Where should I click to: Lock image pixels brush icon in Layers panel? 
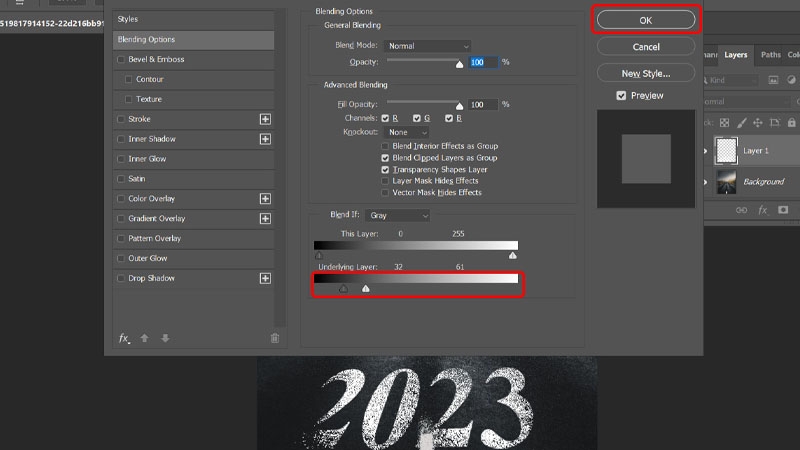click(x=741, y=123)
